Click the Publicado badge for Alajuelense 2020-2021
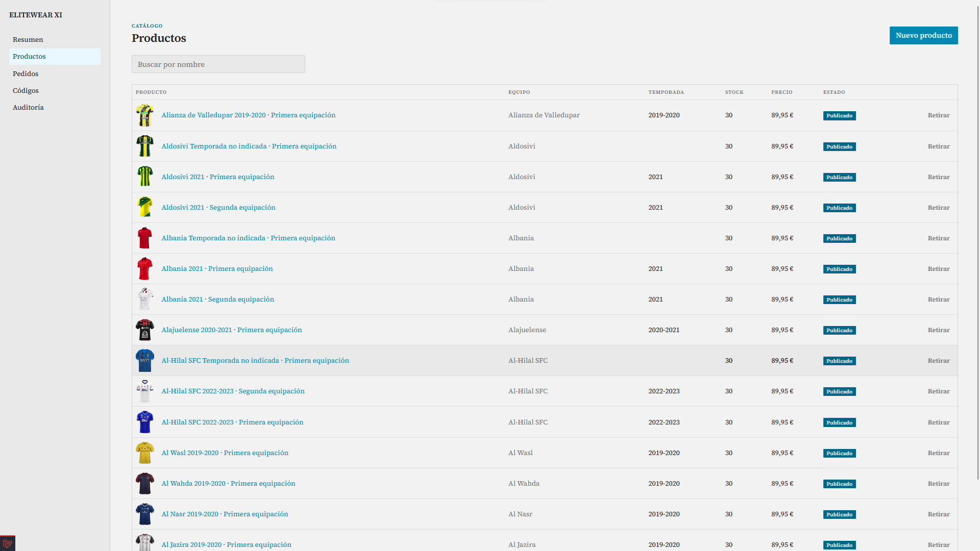The height and width of the screenshot is (551, 980). click(840, 330)
